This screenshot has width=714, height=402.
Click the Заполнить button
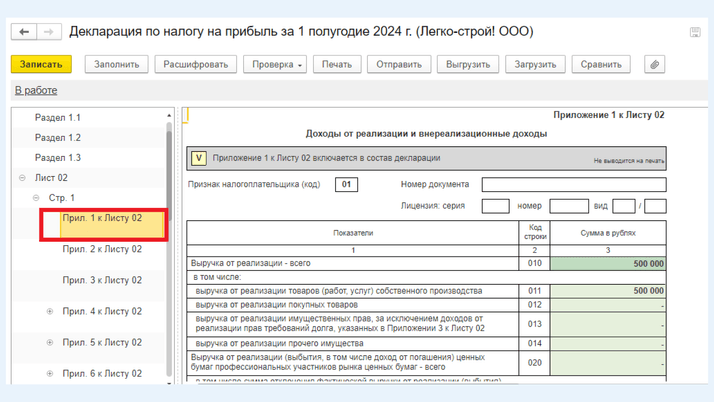(x=117, y=64)
